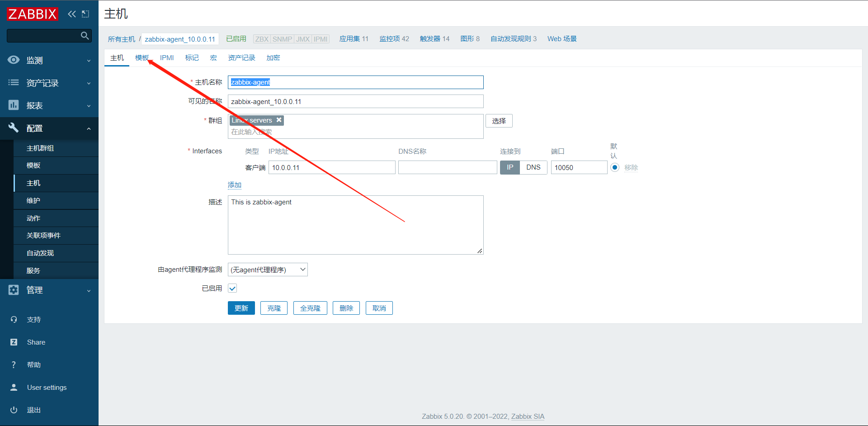The image size is (868, 426).
Task: Select the default interface radio button
Action: tap(615, 167)
